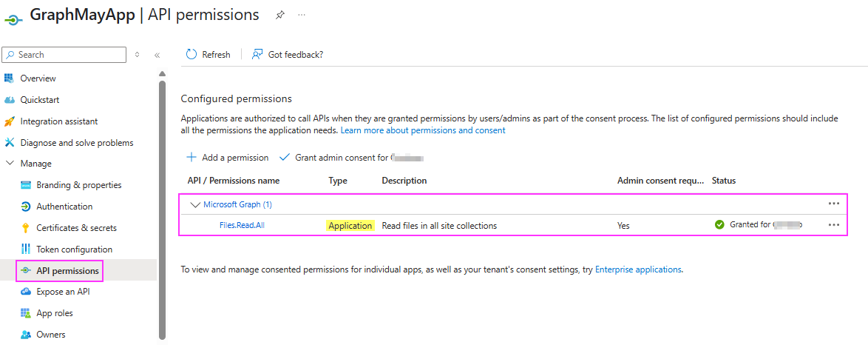The width and height of the screenshot is (868, 345).
Task: Click the Refresh icon in toolbar
Action: 191,54
